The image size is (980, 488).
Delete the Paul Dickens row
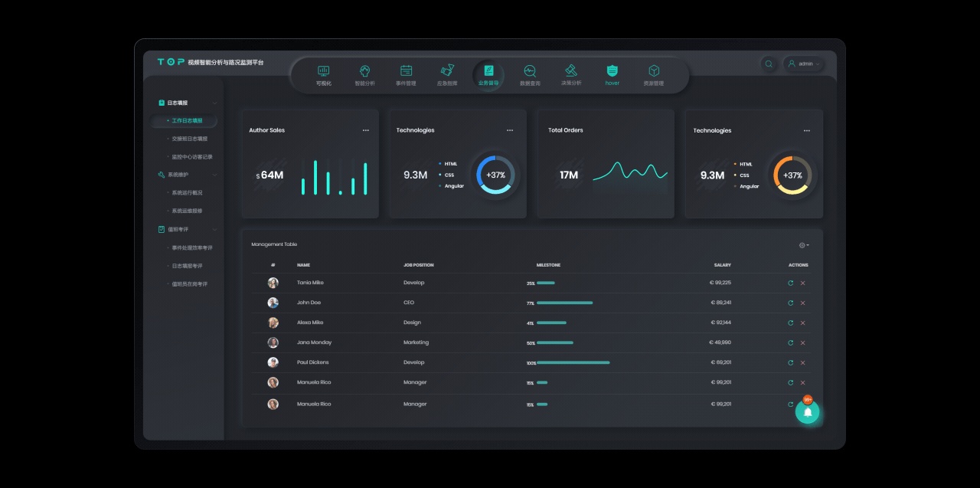coord(802,362)
